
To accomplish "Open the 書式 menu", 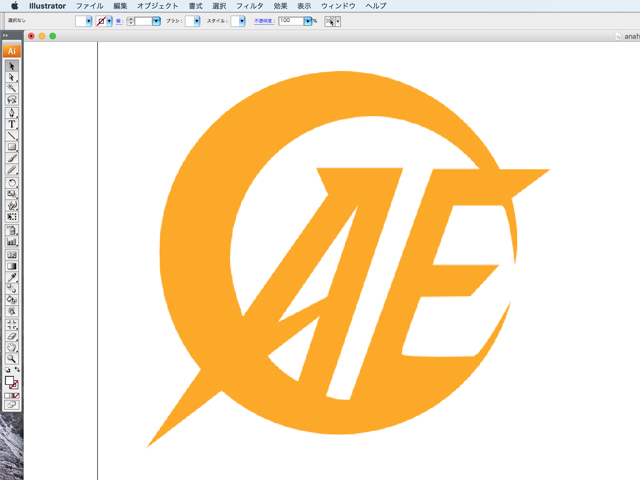I will point(196,6).
